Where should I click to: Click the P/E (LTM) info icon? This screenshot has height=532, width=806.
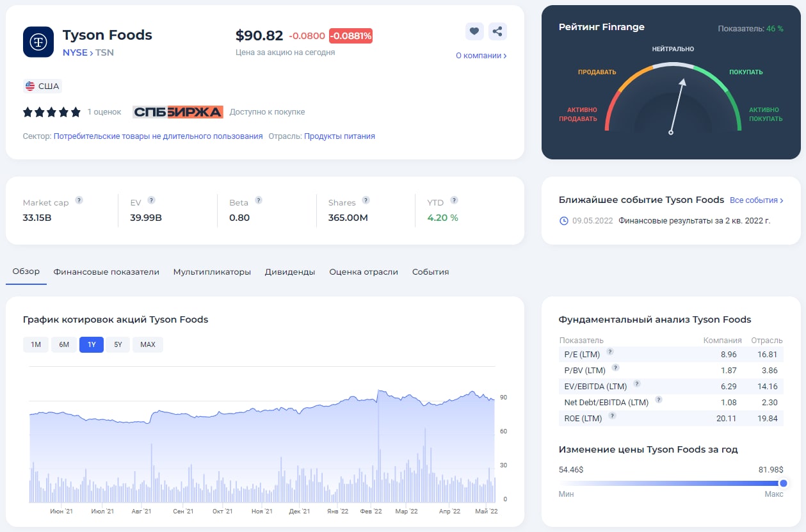(x=610, y=352)
